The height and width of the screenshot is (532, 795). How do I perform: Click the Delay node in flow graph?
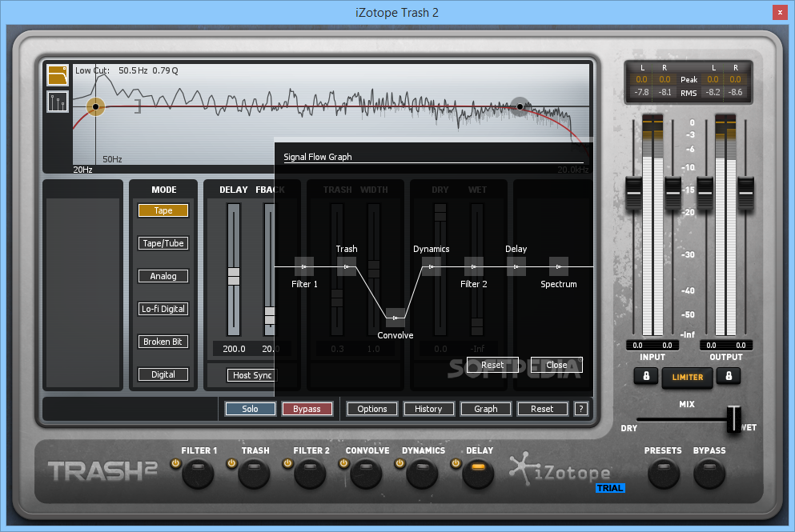point(516,266)
